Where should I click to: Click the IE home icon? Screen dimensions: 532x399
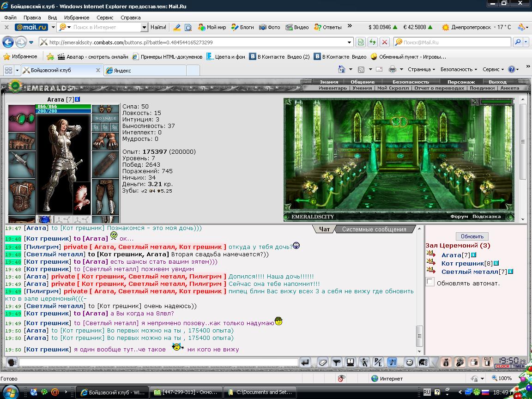342,69
